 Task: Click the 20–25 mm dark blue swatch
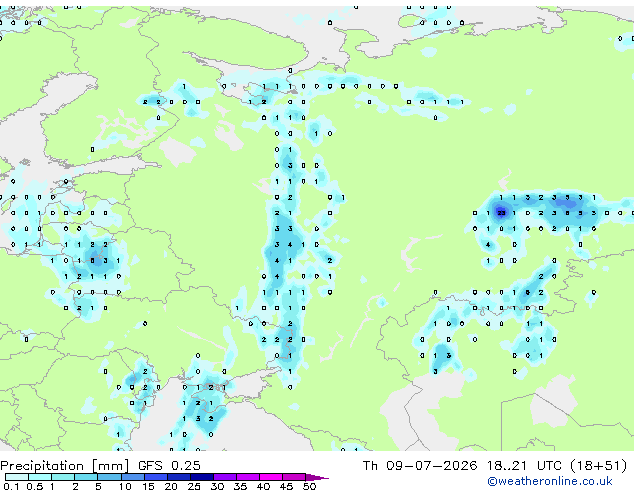tap(178, 477)
